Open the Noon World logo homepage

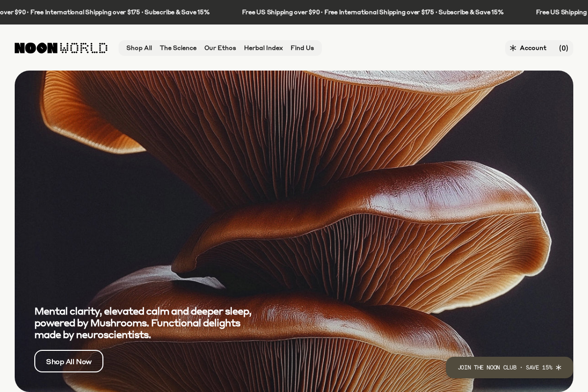tap(61, 48)
